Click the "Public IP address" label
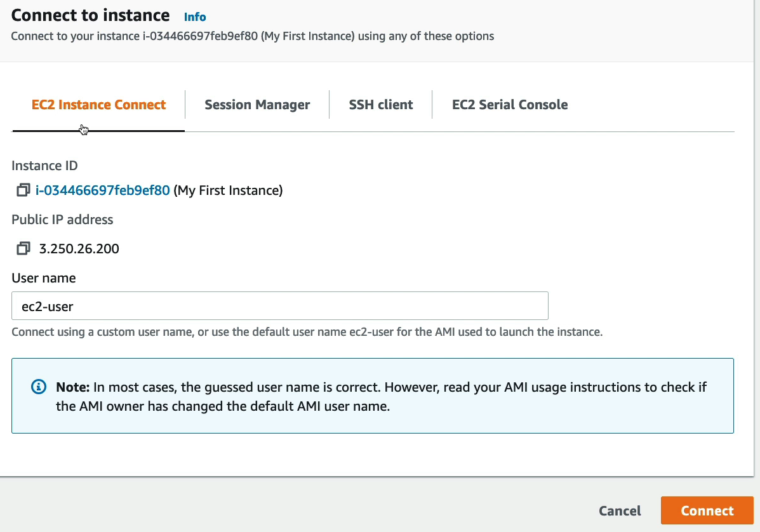 [62, 220]
